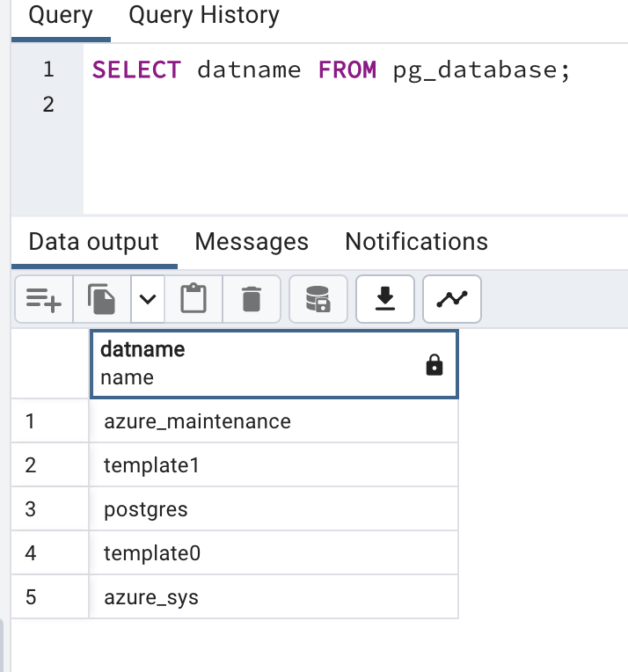Viewport: 628px width, 672px height.
Task: Open the Notifications tab
Action: [x=416, y=242]
